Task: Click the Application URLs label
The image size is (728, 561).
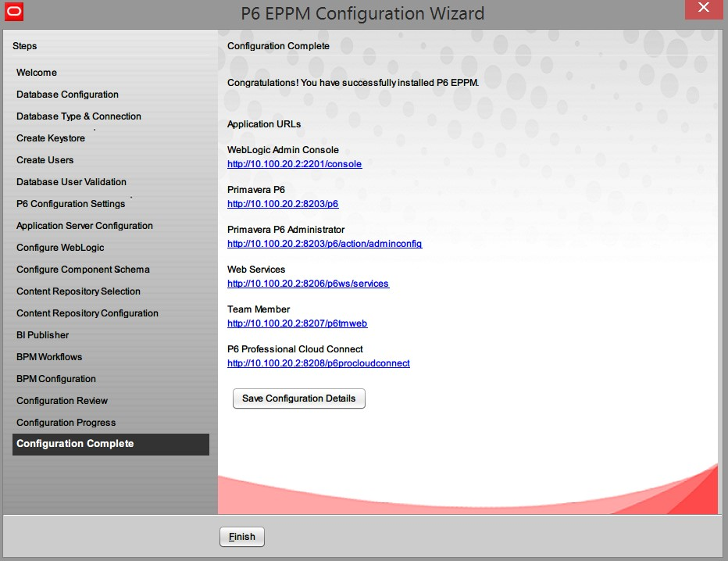Action: 264,124
